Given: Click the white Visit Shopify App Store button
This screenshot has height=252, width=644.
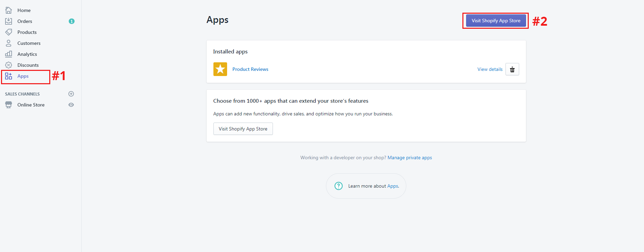Looking at the screenshot, I should tap(243, 129).
